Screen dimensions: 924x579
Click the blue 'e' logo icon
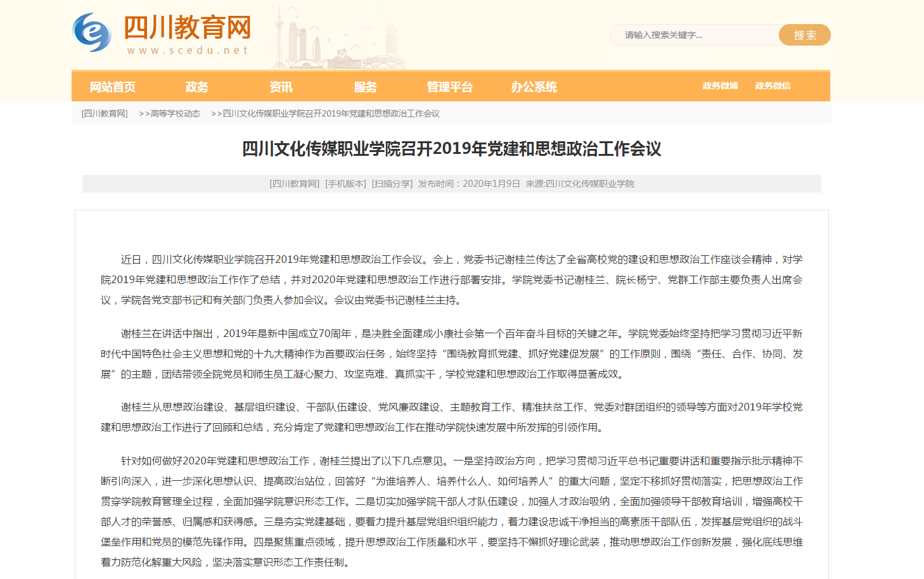click(93, 33)
